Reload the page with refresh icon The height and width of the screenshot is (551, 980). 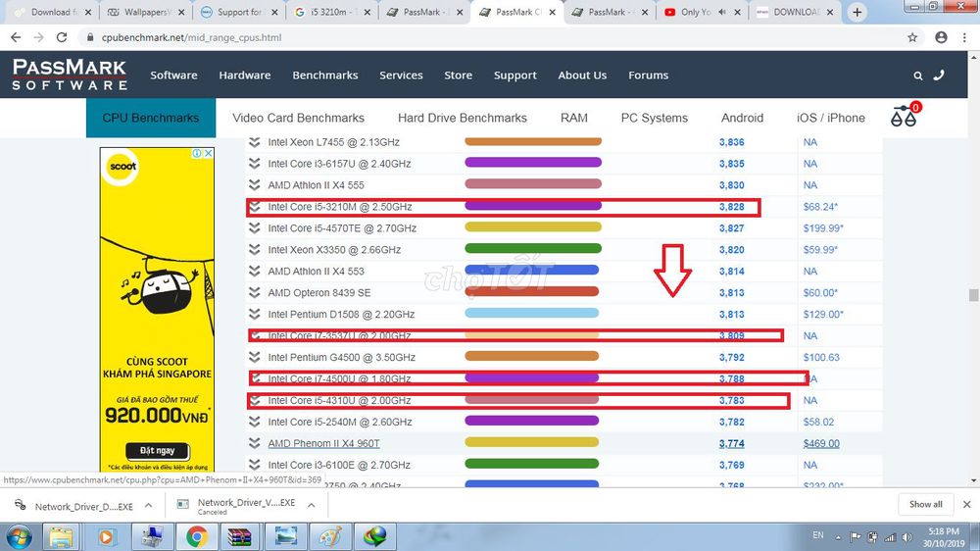[x=61, y=37]
